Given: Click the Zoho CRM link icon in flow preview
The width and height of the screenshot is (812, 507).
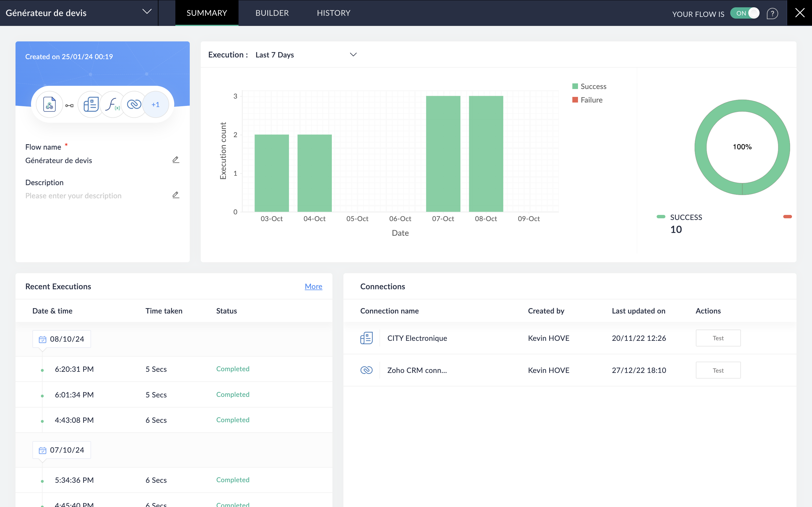Looking at the screenshot, I should tap(134, 105).
